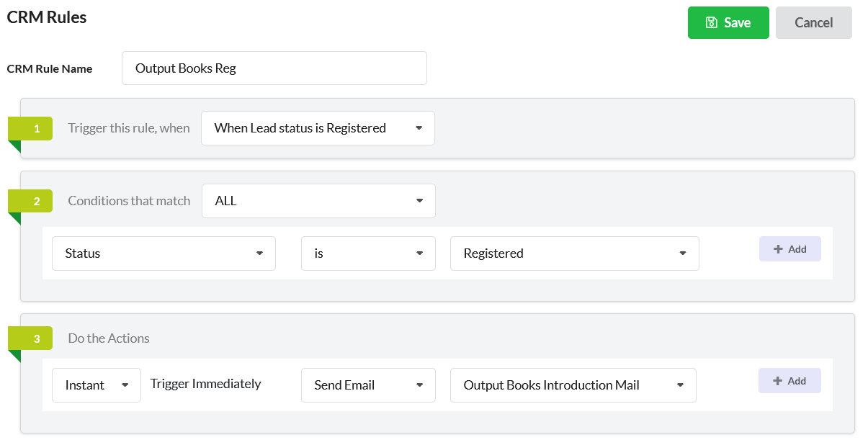Screen dimensions: 868x445
Task: Open the Registered value dropdown
Action: (x=575, y=253)
